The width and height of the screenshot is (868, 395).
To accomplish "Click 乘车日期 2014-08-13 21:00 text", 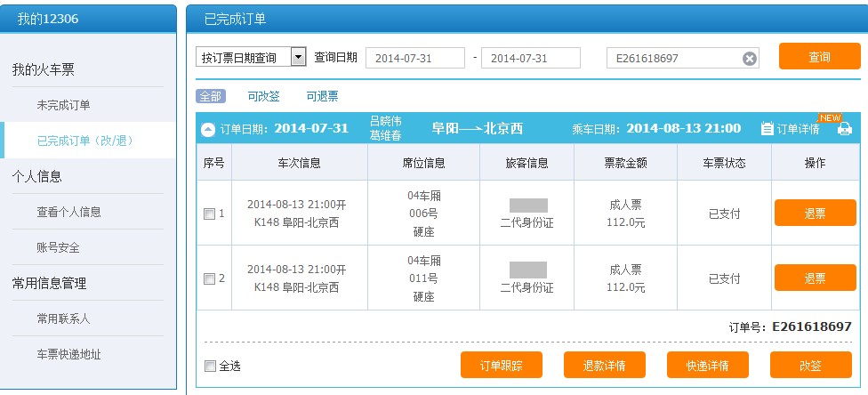I will (x=656, y=128).
